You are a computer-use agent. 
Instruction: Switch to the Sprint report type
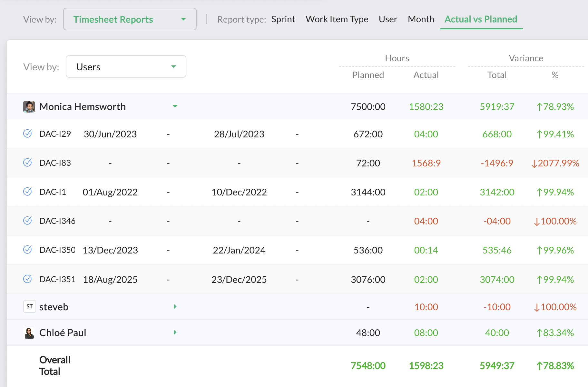click(x=283, y=19)
